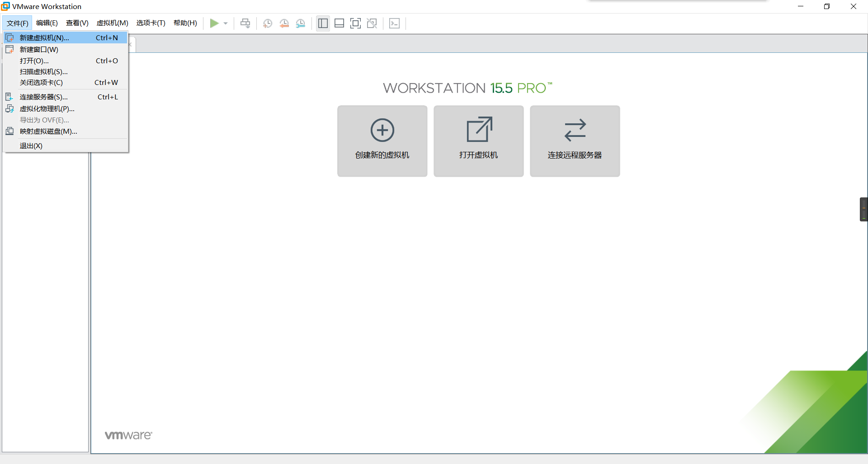Toggle the thumbnail bar view icon
The width and height of the screenshot is (868, 464).
[339, 23]
